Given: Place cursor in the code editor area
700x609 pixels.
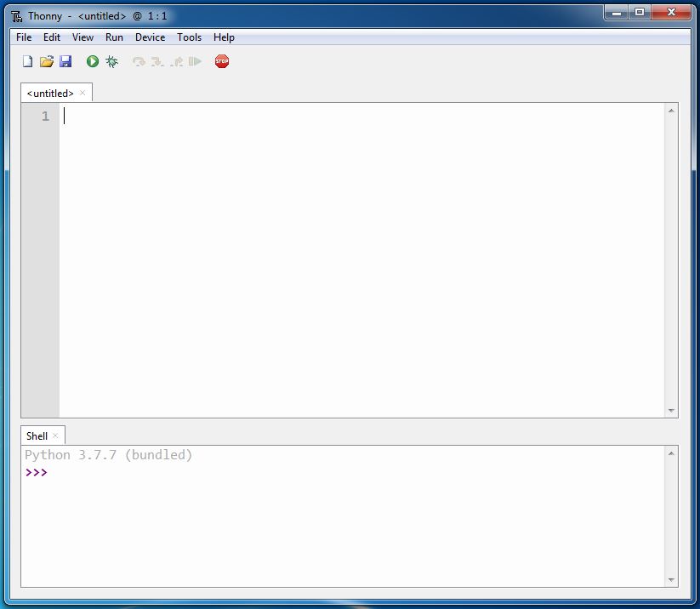Looking at the screenshot, I should point(361,260).
